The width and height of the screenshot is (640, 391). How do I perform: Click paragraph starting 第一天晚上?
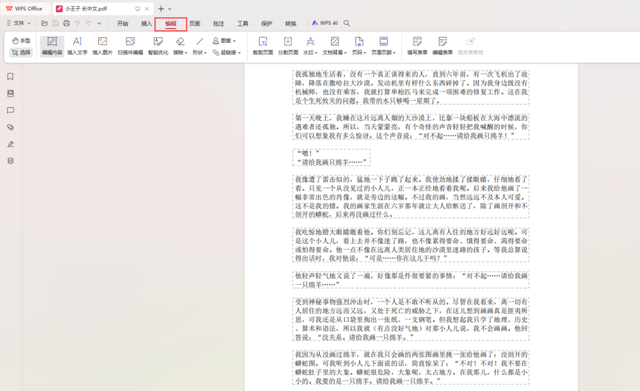[x=411, y=127]
